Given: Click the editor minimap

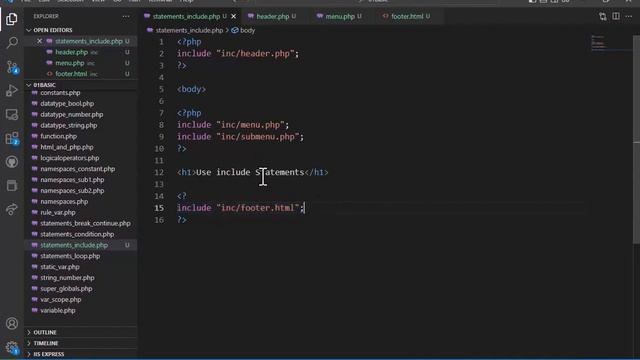Looking at the screenshot, I should (x=610, y=43).
